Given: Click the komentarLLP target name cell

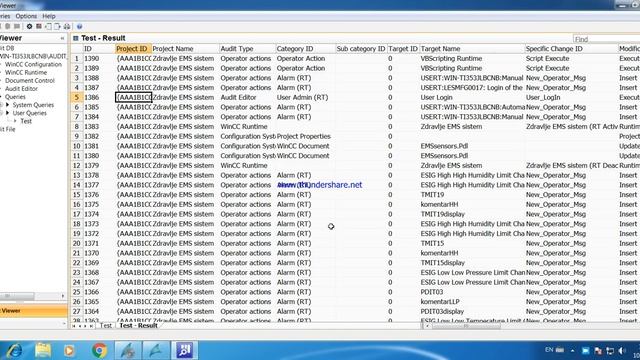Looking at the screenshot, I should (472, 302).
